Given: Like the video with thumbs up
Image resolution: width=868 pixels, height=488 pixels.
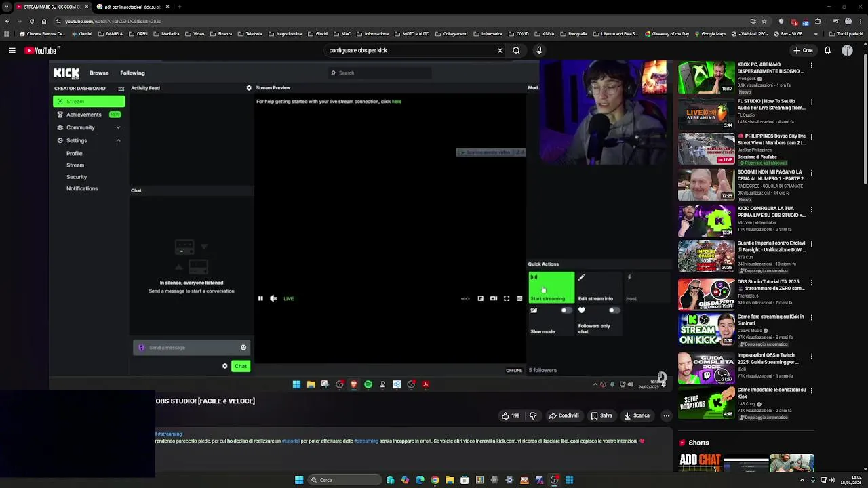Looking at the screenshot, I should coord(511,415).
